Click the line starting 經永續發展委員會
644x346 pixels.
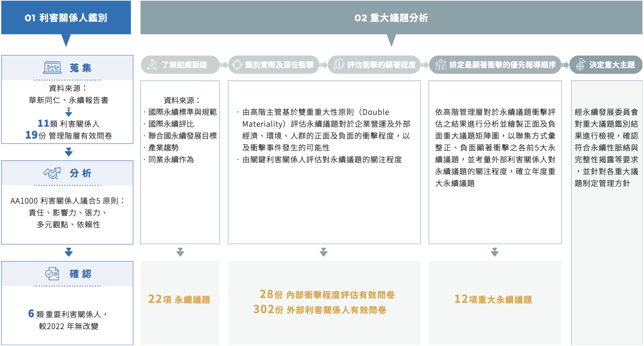[606, 112]
